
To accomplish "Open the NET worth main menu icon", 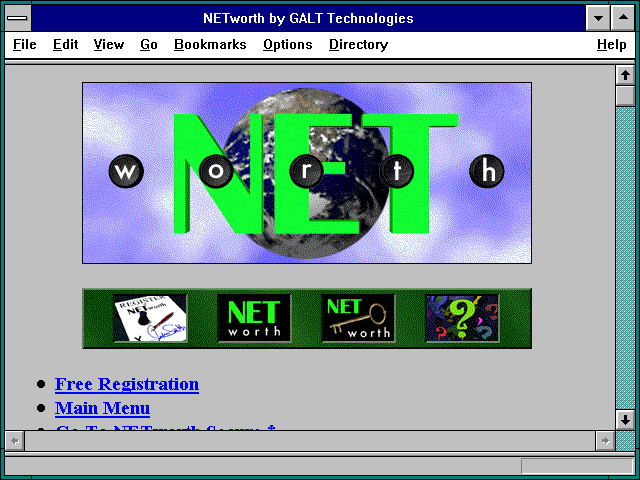I will [x=254, y=318].
